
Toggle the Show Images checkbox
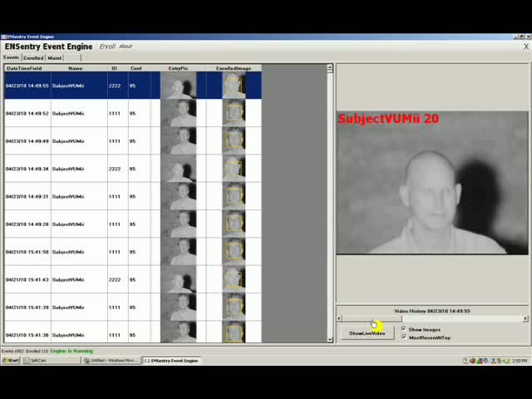[x=403, y=329]
